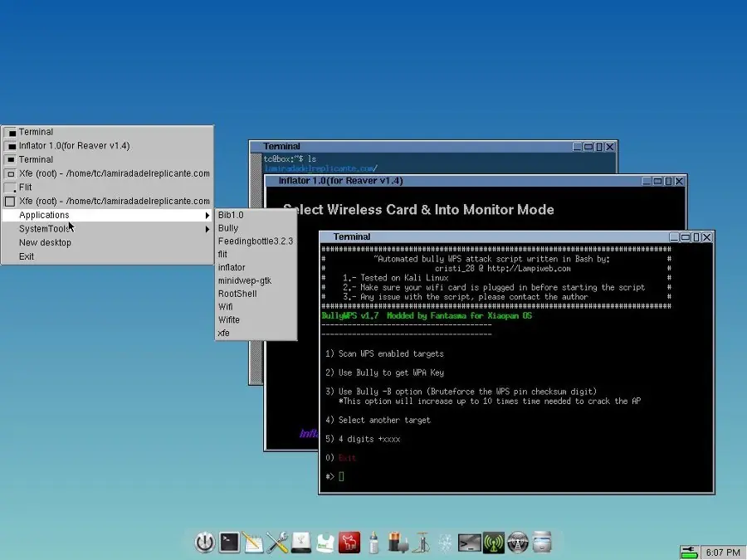747x560 pixels.
Task: Launch the terminal from the dock
Action: tap(230, 543)
